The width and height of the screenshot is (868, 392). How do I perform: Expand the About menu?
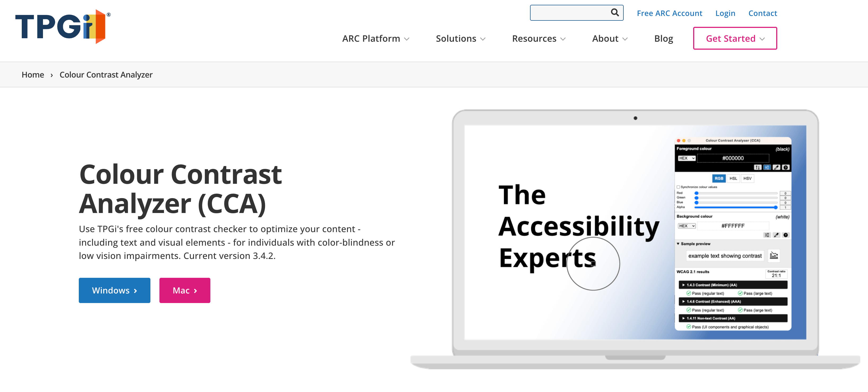pos(610,39)
